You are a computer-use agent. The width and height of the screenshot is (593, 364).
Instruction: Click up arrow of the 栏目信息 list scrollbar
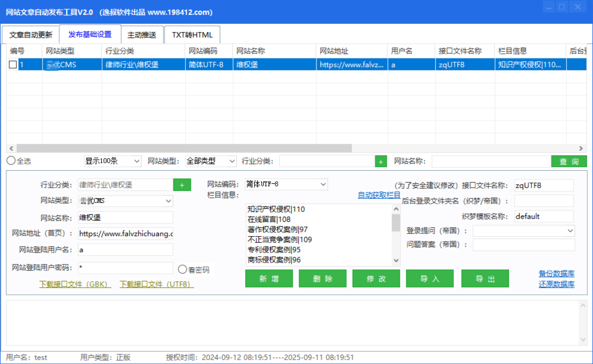tap(396, 209)
